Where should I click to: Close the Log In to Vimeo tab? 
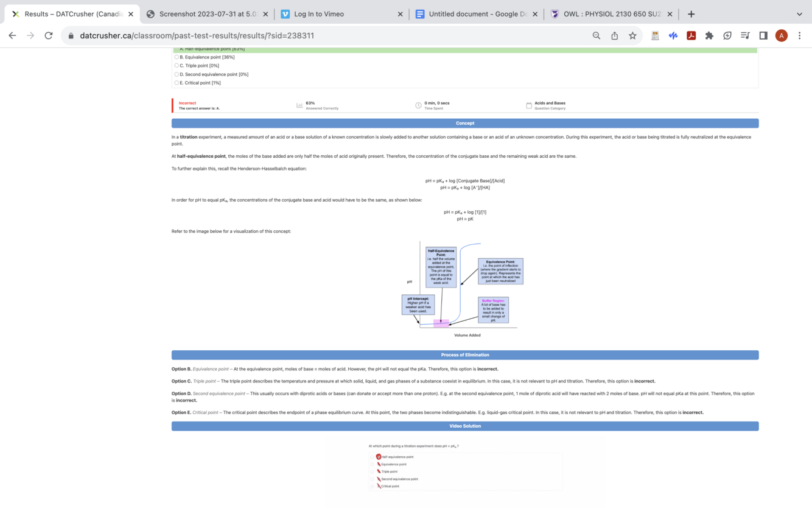click(x=400, y=14)
